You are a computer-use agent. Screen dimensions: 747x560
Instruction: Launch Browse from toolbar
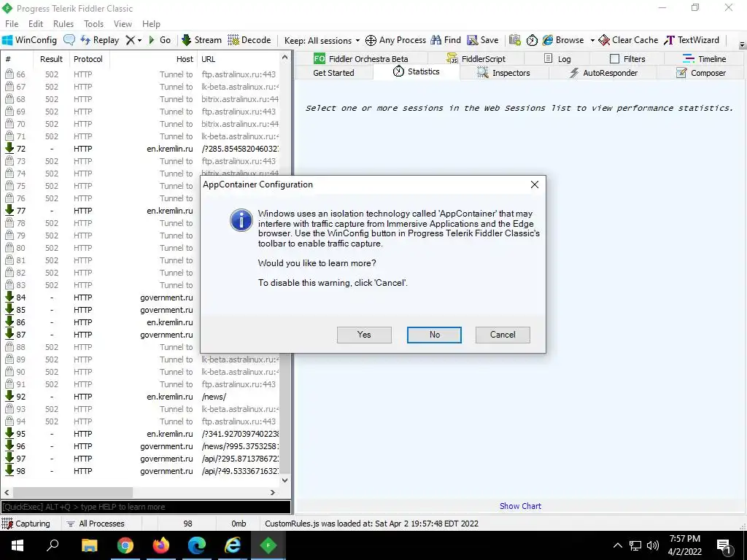pyautogui.click(x=563, y=40)
